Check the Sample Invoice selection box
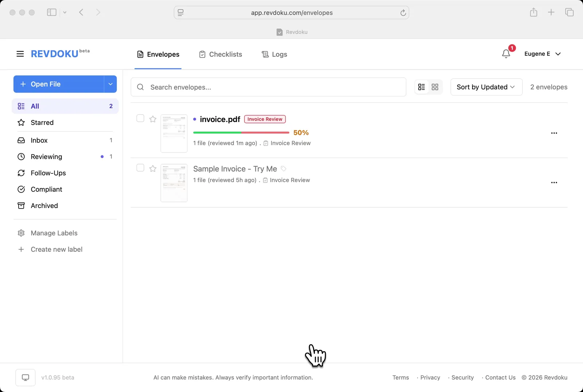This screenshot has height=392, width=583. pyautogui.click(x=140, y=168)
